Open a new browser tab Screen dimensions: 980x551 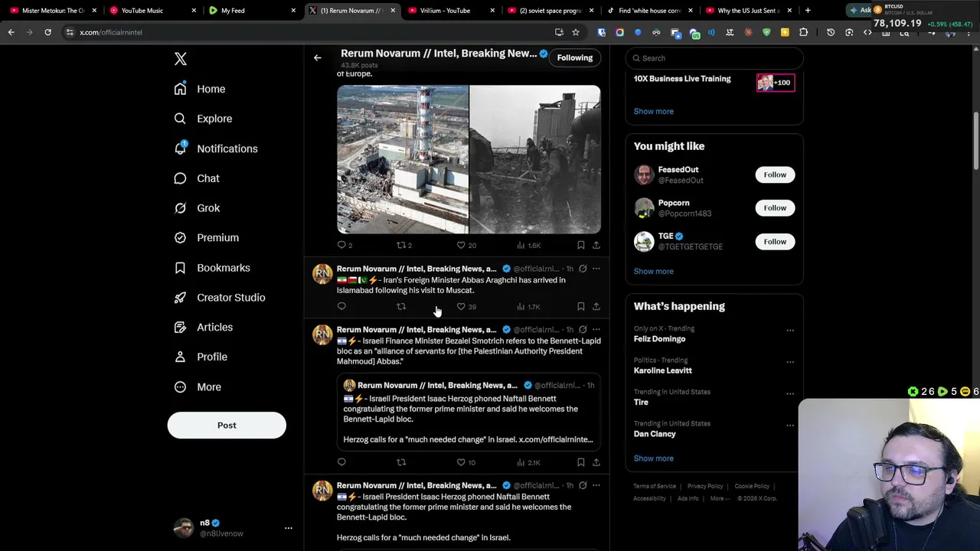(x=808, y=11)
